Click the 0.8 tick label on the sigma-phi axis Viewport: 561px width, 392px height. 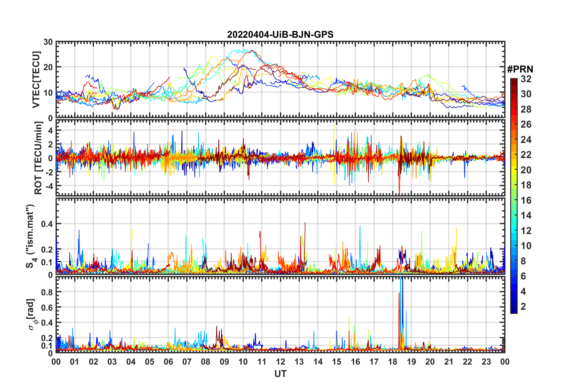pos(47,292)
